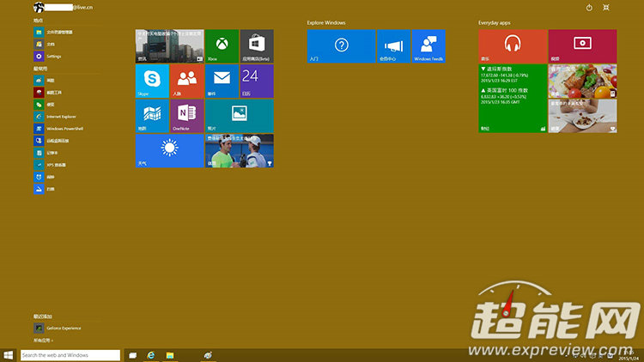Image resolution: width=644 pixels, height=362 pixels.
Task: Open Settings from the Start list
Action: coord(53,56)
